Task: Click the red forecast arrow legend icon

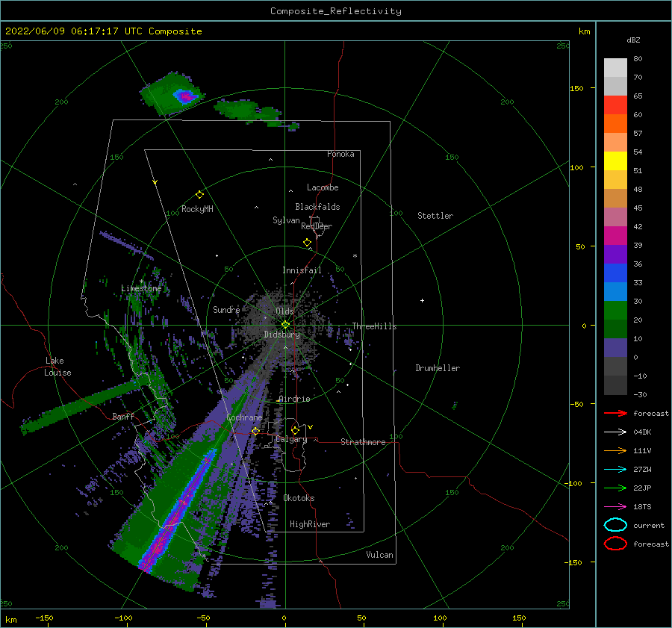Action: point(615,413)
